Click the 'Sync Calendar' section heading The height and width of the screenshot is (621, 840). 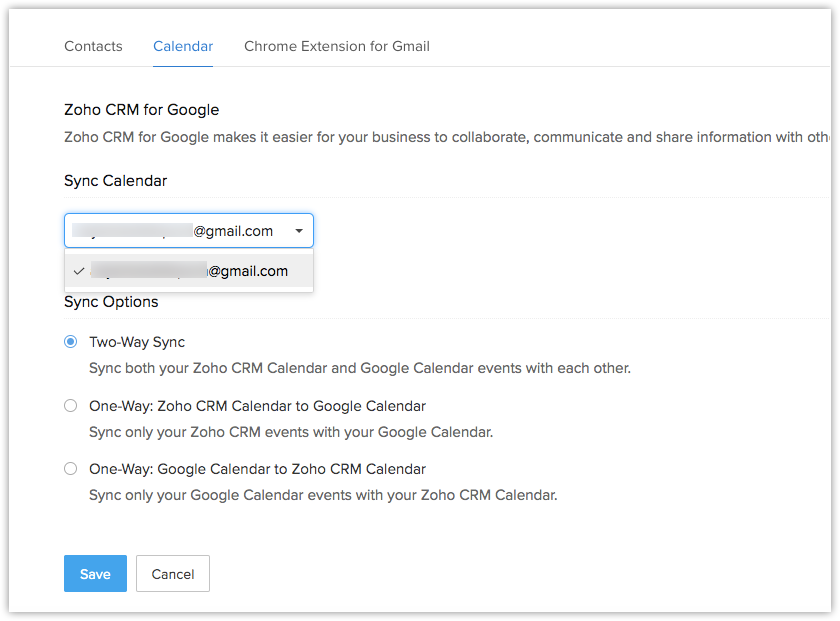coord(115,181)
